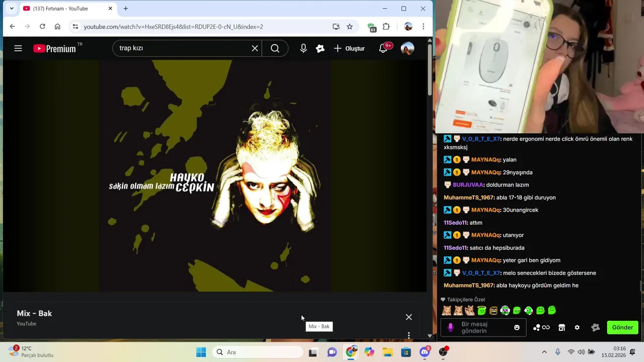Expand Chrome tab search dropdown arrow
The image size is (644, 362).
12,9
